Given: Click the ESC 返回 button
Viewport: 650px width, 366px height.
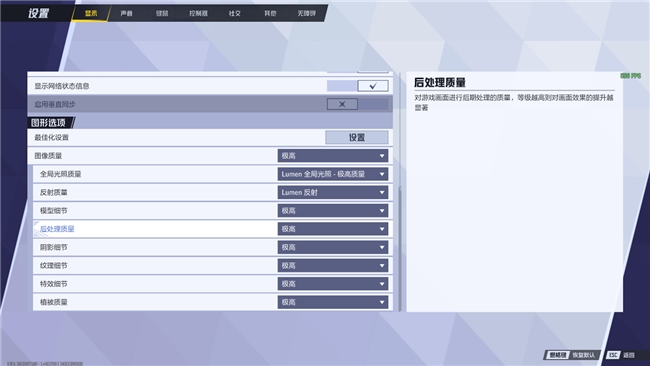Looking at the screenshot, I should pos(621,355).
